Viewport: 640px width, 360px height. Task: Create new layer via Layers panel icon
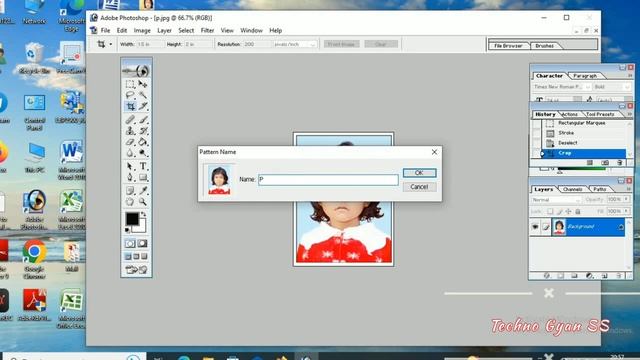click(604, 276)
